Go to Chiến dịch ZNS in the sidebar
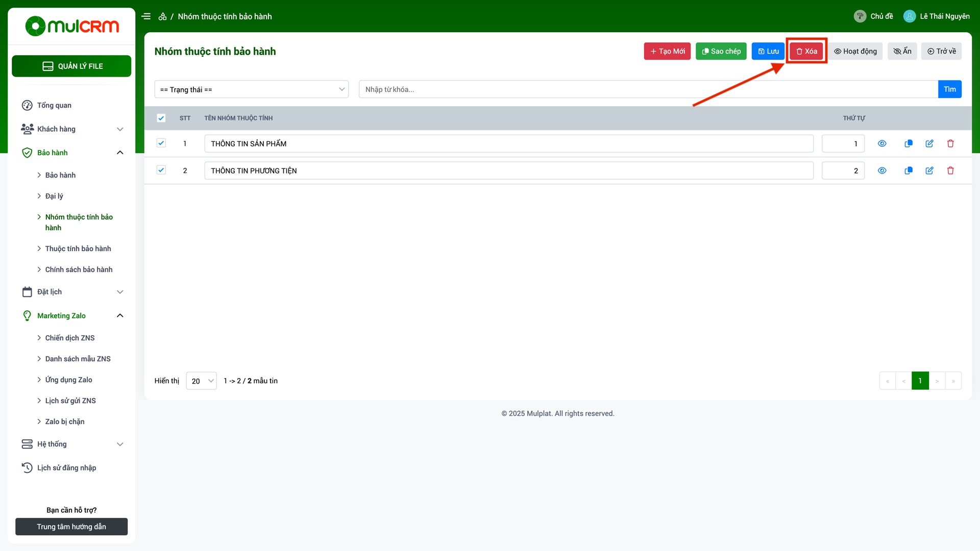The height and width of the screenshot is (551, 980). click(70, 338)
